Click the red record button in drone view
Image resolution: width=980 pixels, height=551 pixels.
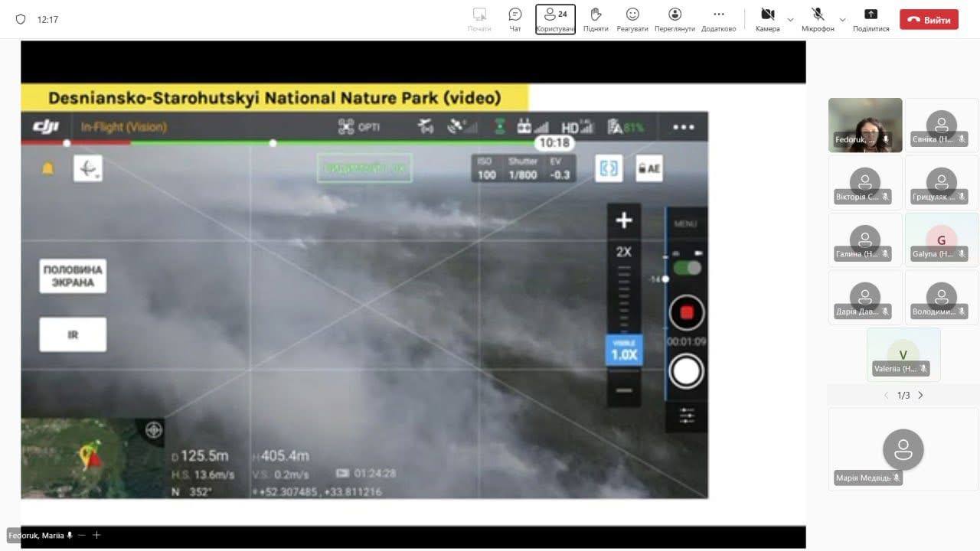(x=686, y=312)
